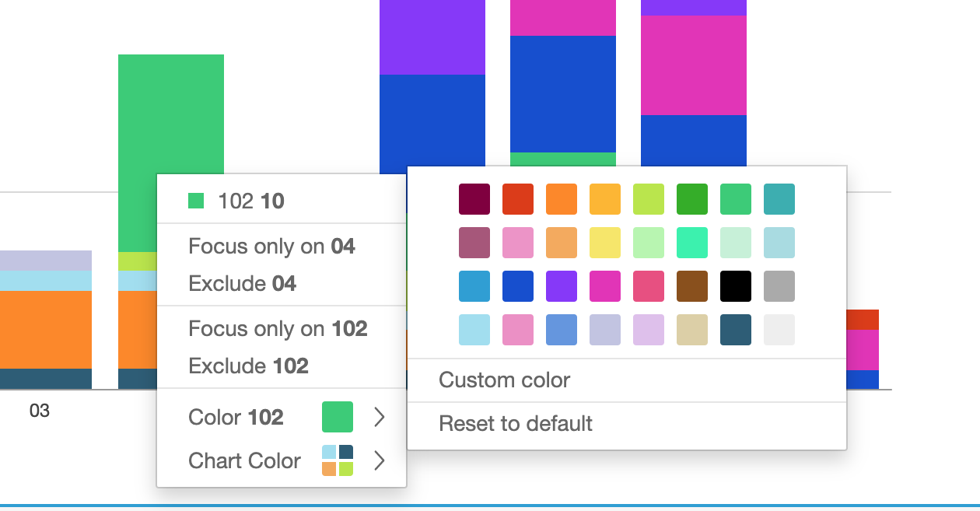This screenshot has width=980, height=511.
Task: Choose the magenta swatch in third row
Action: click(x=605, y=286)
